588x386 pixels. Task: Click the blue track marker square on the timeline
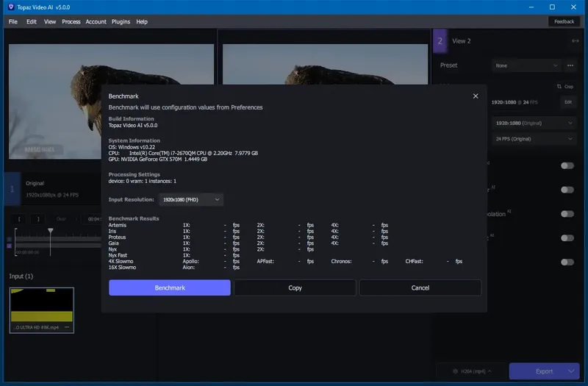(10, 239)
